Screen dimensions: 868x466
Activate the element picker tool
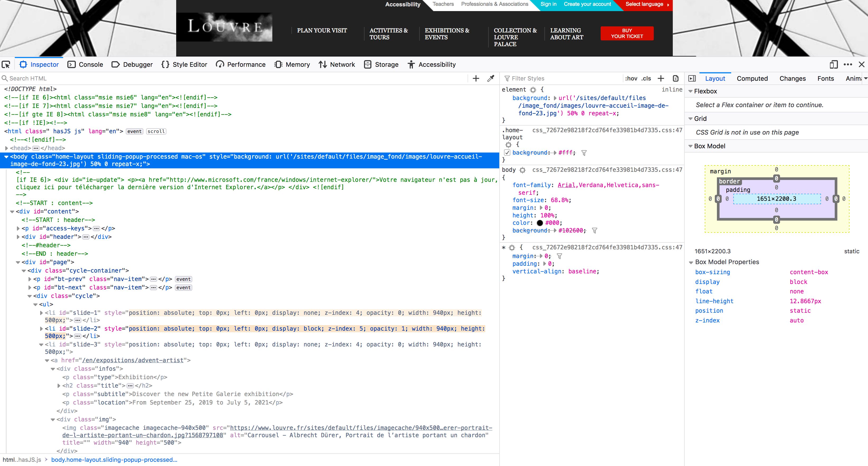pos(6,64)
